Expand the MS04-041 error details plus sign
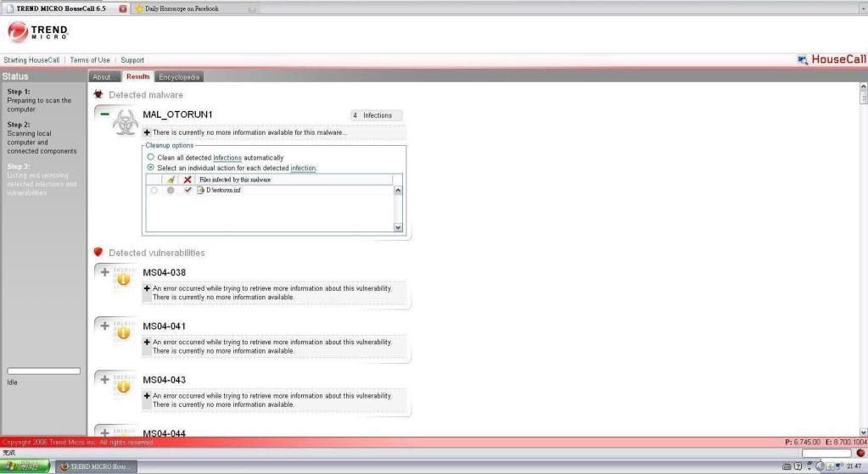868x474 pixels. click(x=147, y=342)
